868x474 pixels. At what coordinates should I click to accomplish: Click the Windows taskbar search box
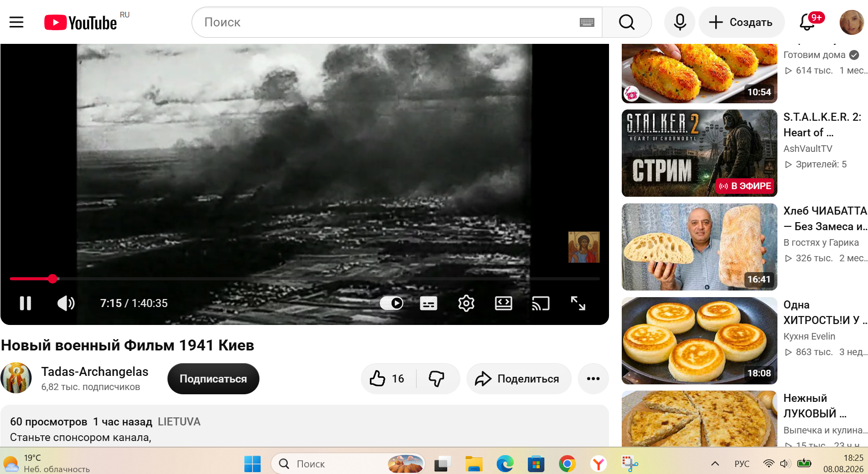[x=348, y=464]
